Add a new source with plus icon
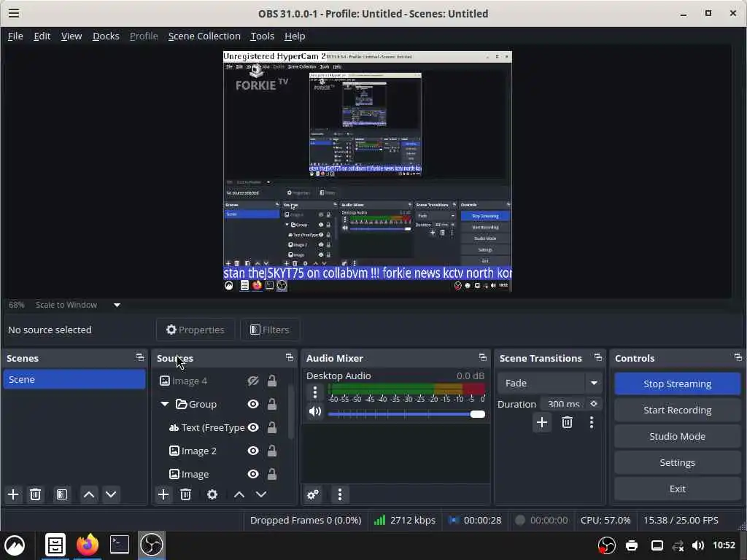The height and width of the screenshot is (560, 747). pyautogui.click(x=163, y=494)
